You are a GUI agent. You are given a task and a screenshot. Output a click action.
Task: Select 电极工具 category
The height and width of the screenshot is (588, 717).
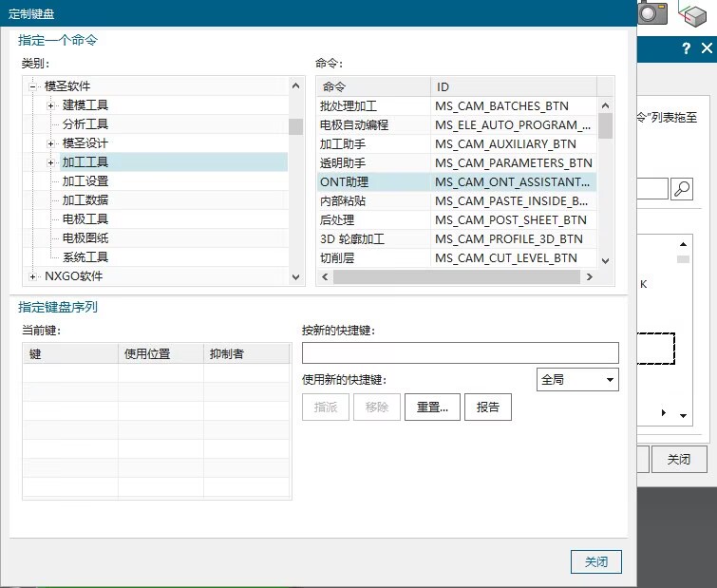(85, 219)
